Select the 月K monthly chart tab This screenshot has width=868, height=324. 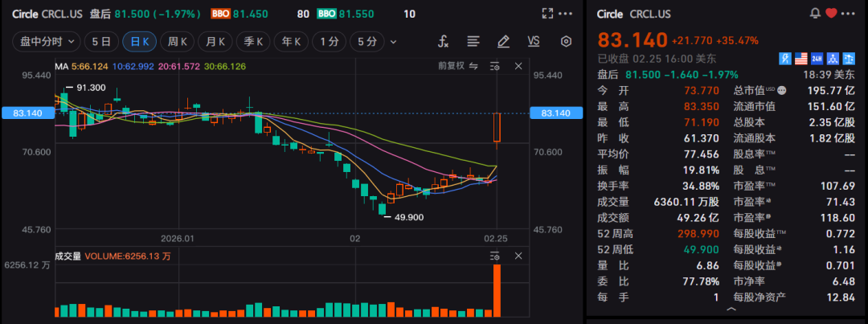tap(214, 41)
